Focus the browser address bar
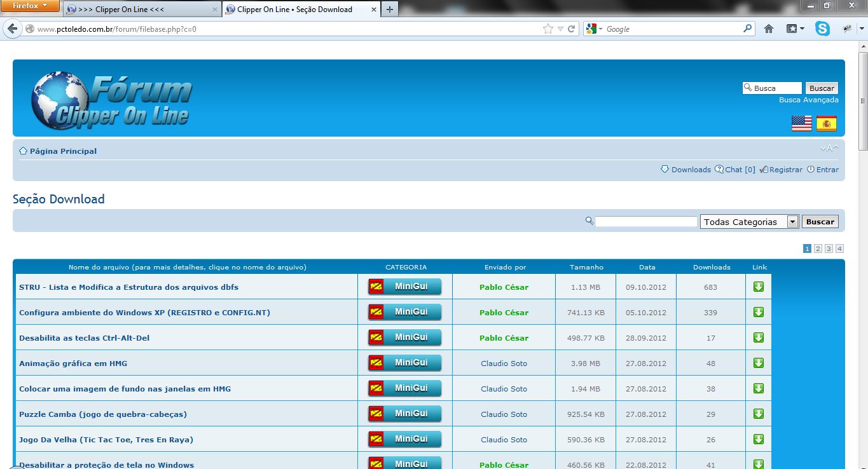The width and height of the screenshot is (868, 469). 286,29
